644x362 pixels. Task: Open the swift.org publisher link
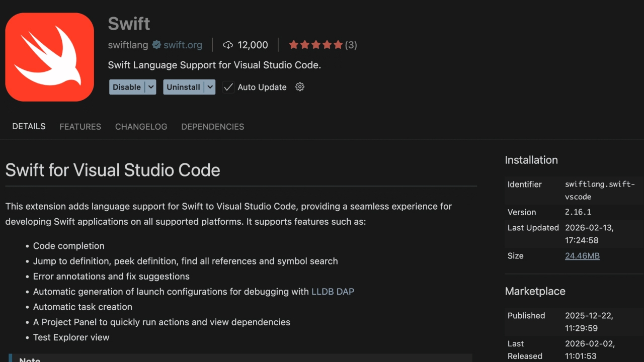tap(182, 45)
